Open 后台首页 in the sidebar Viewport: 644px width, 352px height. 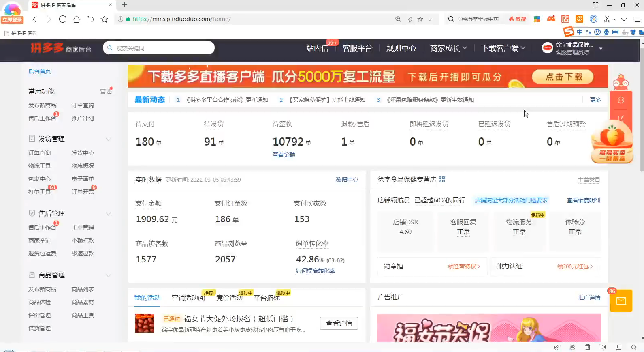tap(39, 71)
